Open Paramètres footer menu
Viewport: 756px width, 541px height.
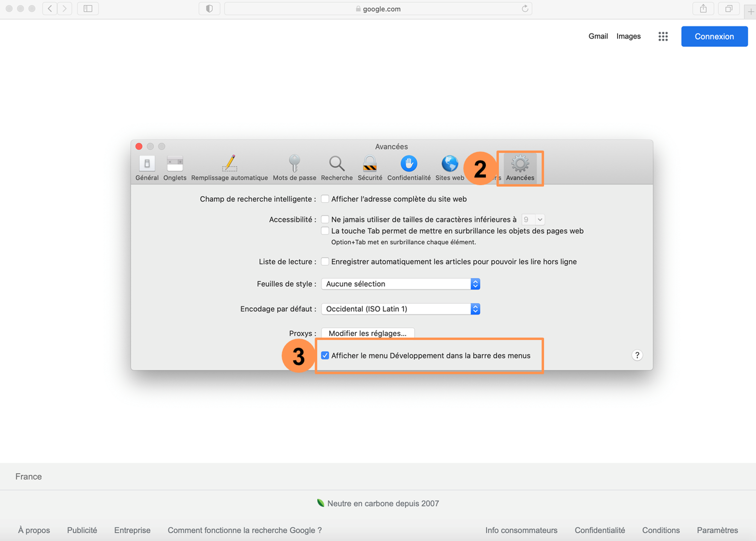pyautogui.click(x=717, y=530)
